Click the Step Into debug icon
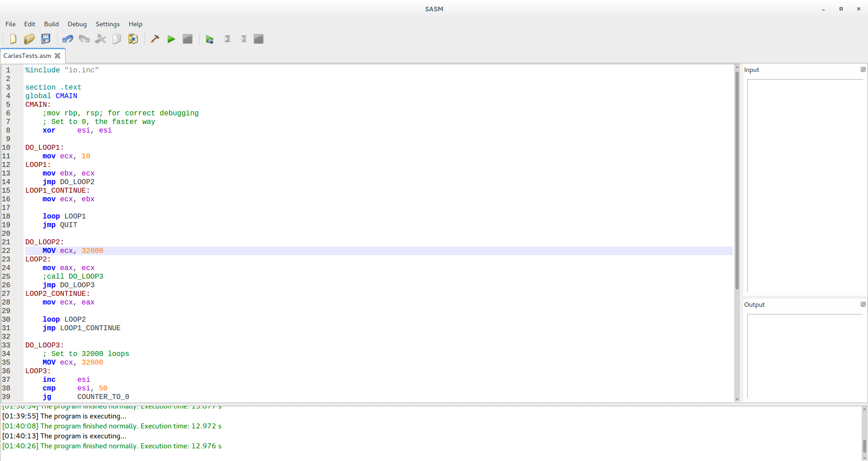This screenshot has height=461, width=868. click(x=243, y=39)
